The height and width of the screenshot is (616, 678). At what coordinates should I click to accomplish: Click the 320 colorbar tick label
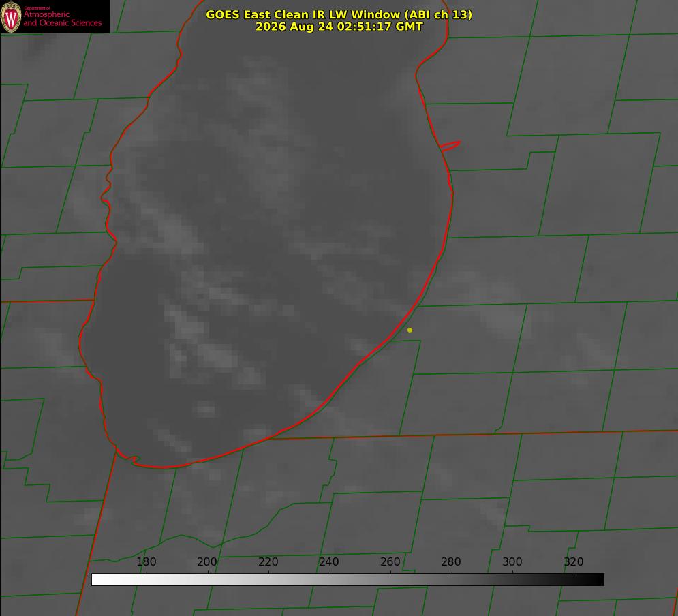[574, 561]
